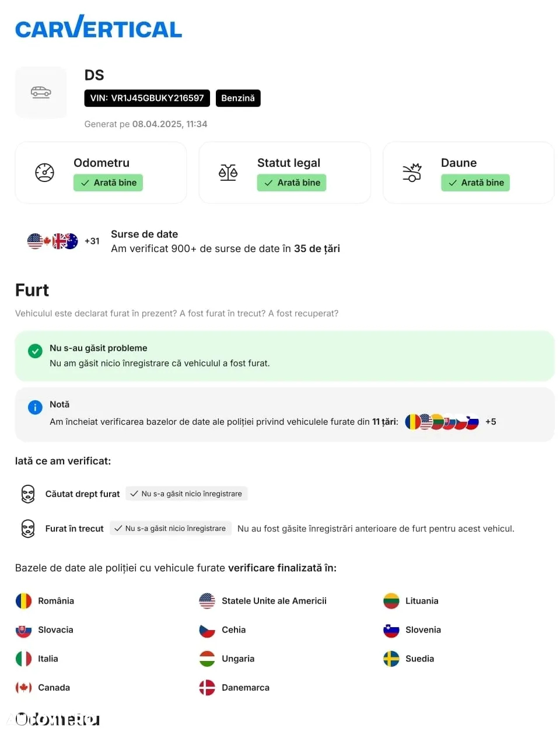Click the România flag icon
Screen dimensions: 560x731
(23, 601)
